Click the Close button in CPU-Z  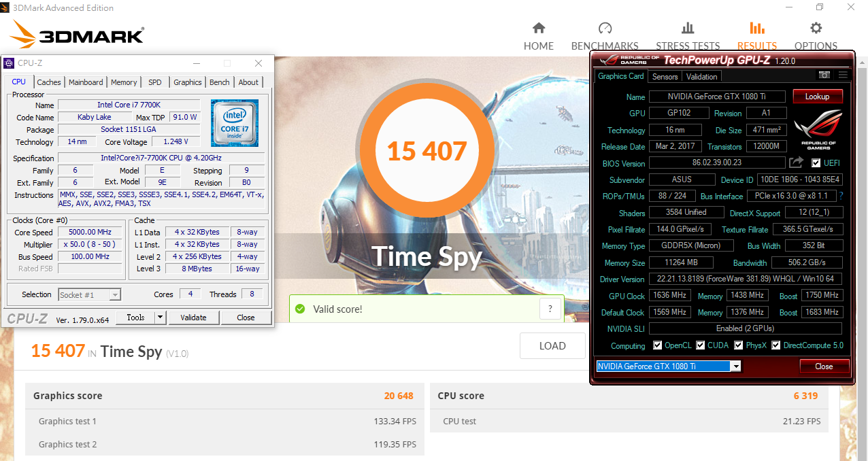click(x=246, y=318)
